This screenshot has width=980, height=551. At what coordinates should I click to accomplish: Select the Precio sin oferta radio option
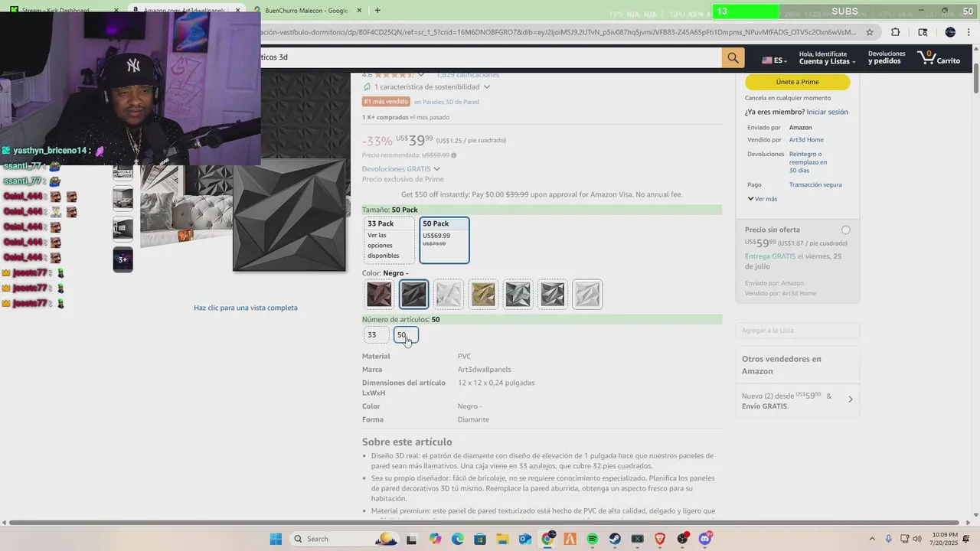pos(845,230)
